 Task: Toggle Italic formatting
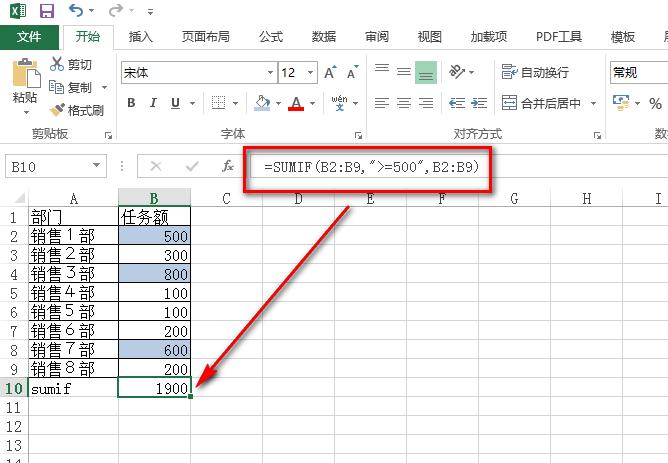153,103
